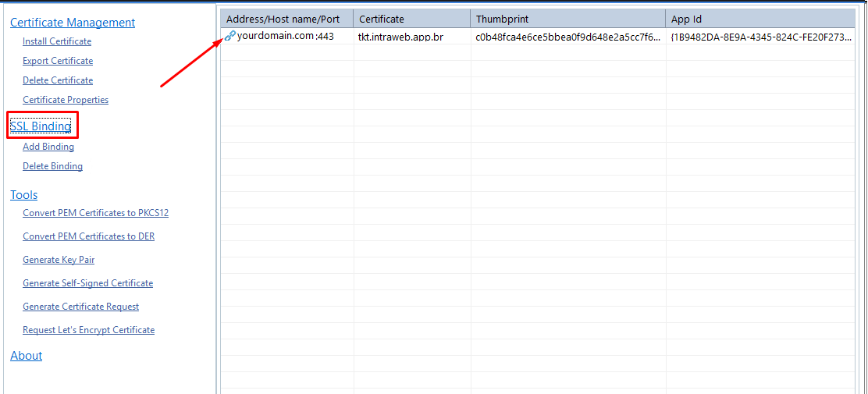The image size is (868, 394).
Task: Select the tkt.intraweb.app.br certificate cell
Action: (400, 37)
